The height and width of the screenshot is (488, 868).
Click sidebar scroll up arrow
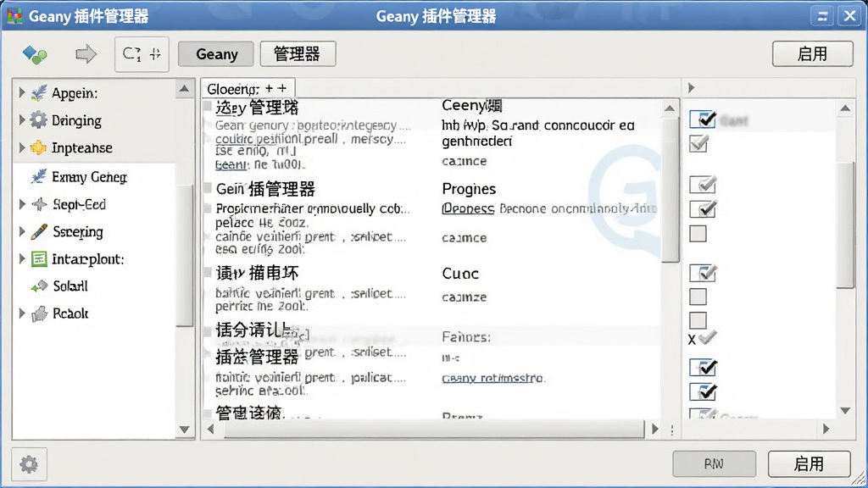coord(184,88)
